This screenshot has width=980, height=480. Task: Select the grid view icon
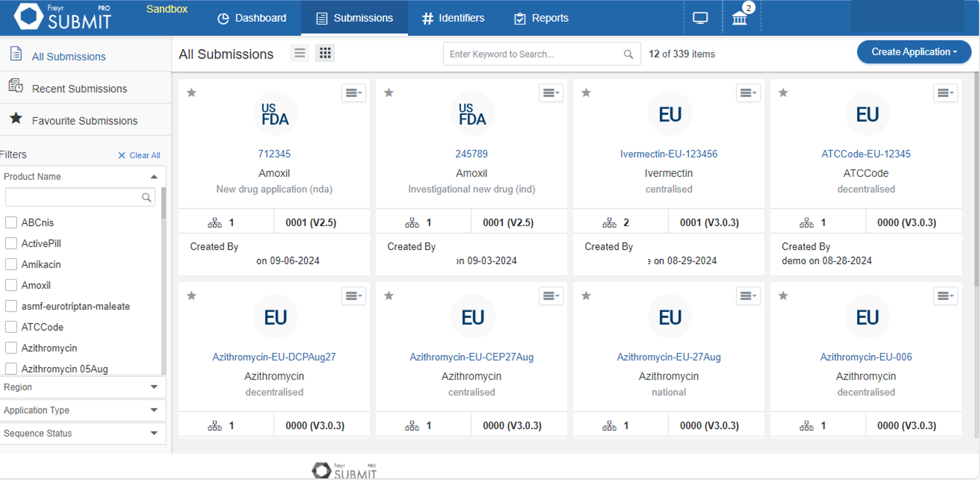pos(325,53)
